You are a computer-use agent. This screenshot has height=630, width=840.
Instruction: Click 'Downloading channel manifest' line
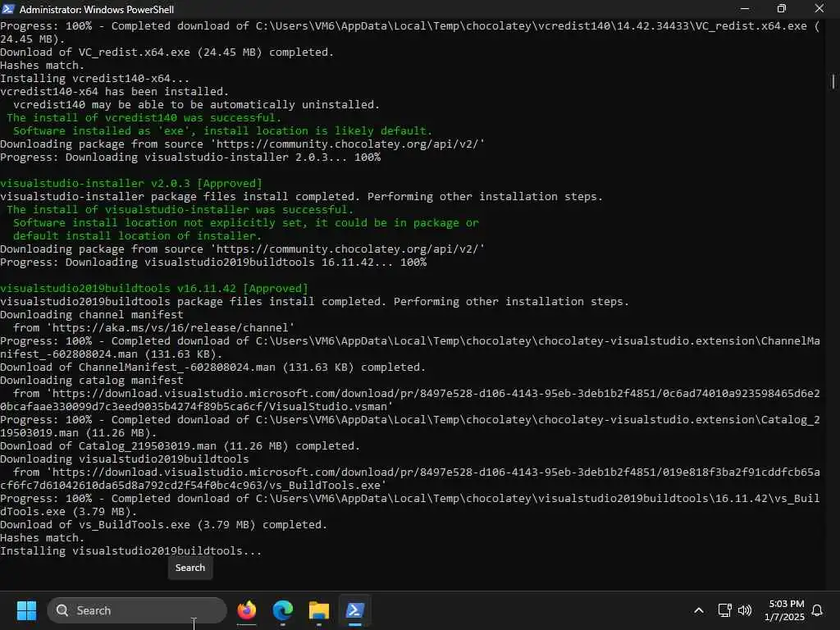pos(92,314)
